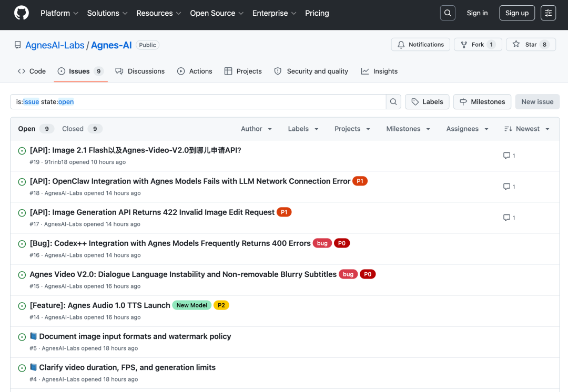Image resolution: width=568 pixels, height=392 pixels.
Task: Switch to the Actions tab
Action: pos(195,71)
